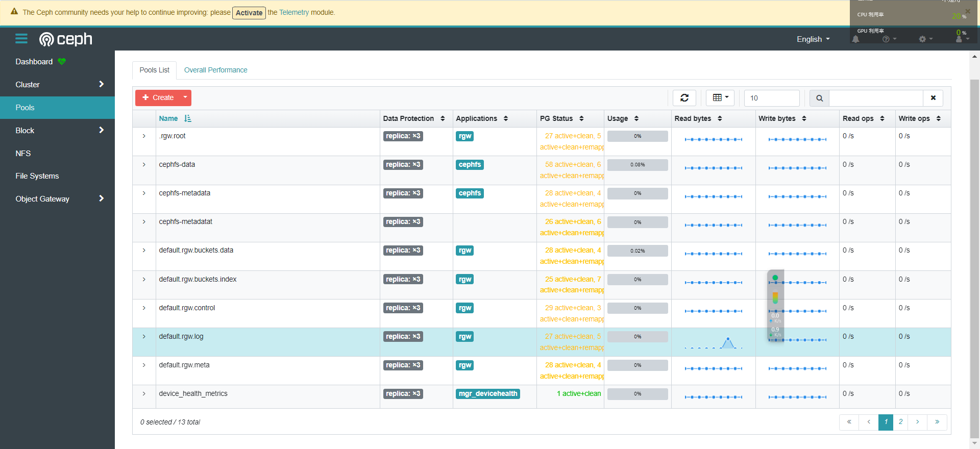
Task: Sort by Write bytes column
Action: coord(782,118)
